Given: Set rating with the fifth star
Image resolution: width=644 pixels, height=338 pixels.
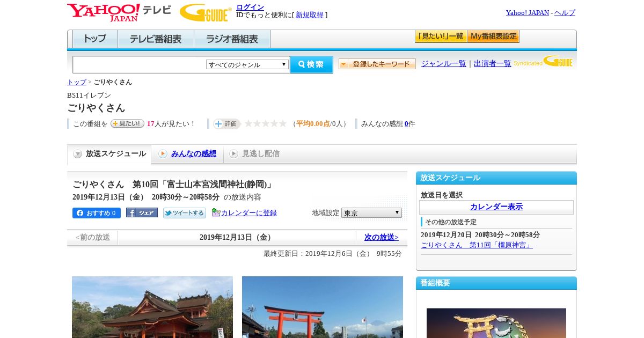Looking at the screenshot, I should click(x=283, y=123).
